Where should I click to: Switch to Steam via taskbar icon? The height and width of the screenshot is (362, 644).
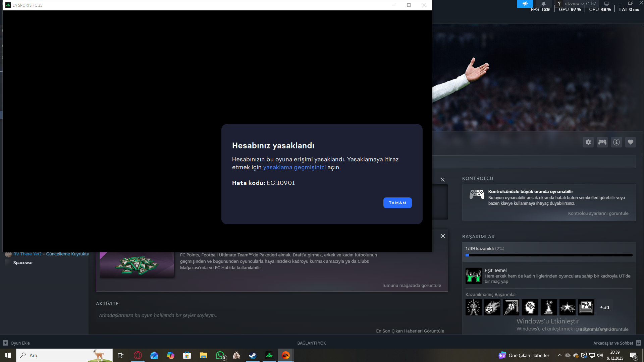(x=253, y=355)
